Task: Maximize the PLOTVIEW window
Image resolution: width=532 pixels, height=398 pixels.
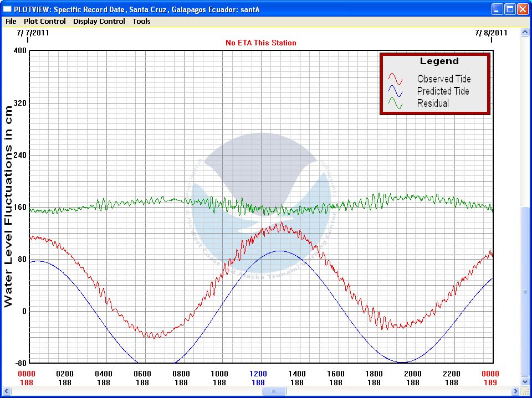Action: [x=510, y=9]
